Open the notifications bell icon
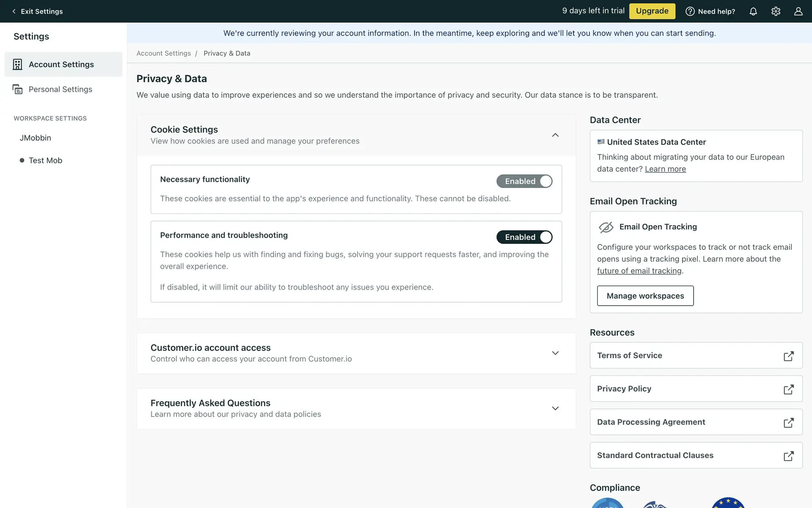This screenshot has height=508, width=812. 753,11
